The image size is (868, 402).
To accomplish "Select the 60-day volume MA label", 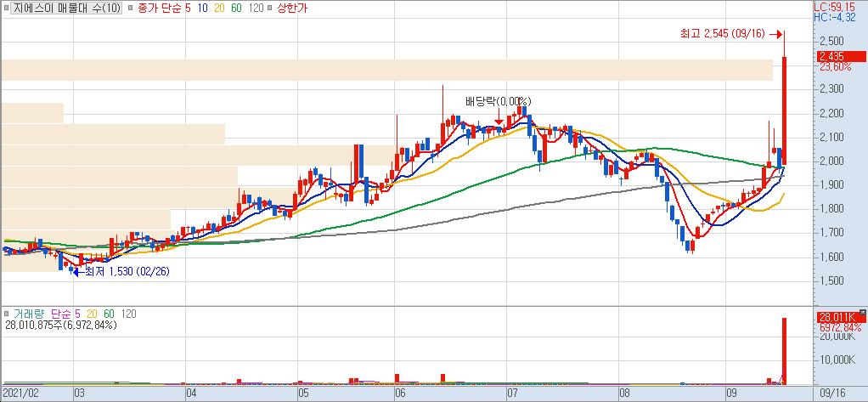I will pyautogui.click(x=109, y=314).
